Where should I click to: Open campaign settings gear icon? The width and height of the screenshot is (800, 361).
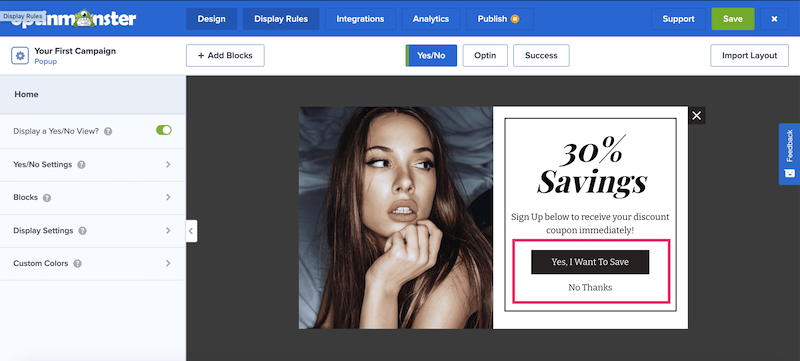[x=20, y=56]
